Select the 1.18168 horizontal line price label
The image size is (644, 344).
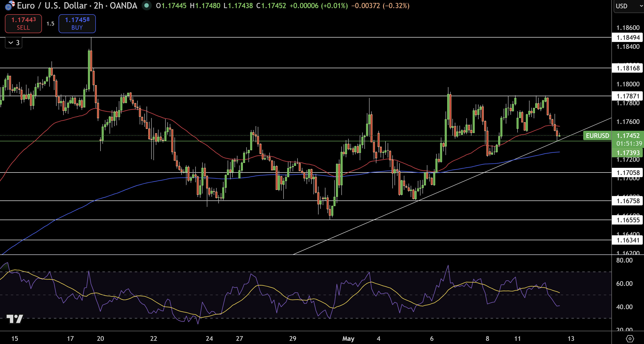(627, 68)
